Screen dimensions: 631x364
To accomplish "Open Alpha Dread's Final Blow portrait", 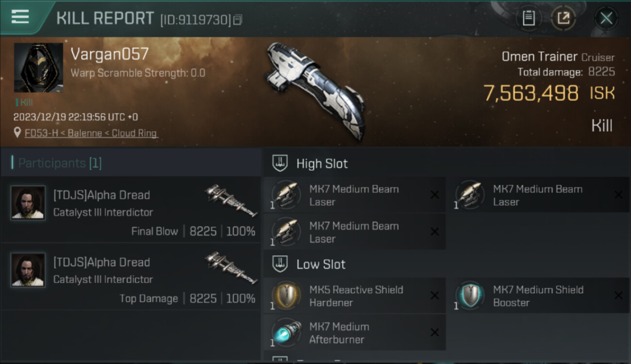I will pyautogui.click(x=28, y=202).
